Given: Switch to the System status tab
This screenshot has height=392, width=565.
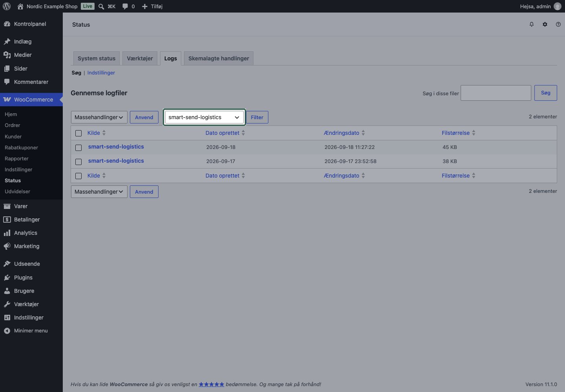Looking at the screenshot, I should coord(97,58).
